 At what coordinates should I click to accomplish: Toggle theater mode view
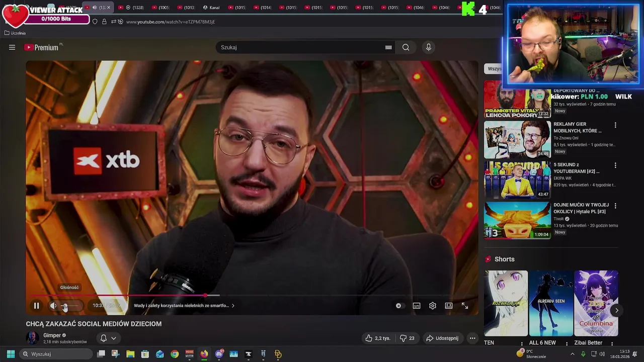click(449, 306)
